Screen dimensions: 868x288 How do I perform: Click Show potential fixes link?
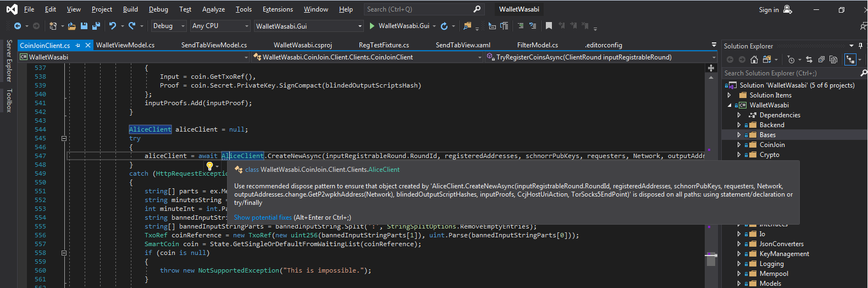[x=263, y=218]
